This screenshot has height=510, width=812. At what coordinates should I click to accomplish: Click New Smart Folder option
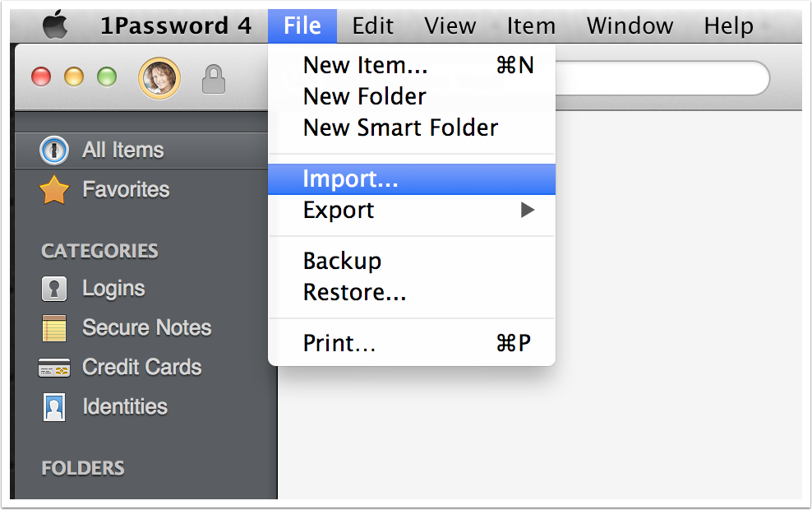pos(400,128)
